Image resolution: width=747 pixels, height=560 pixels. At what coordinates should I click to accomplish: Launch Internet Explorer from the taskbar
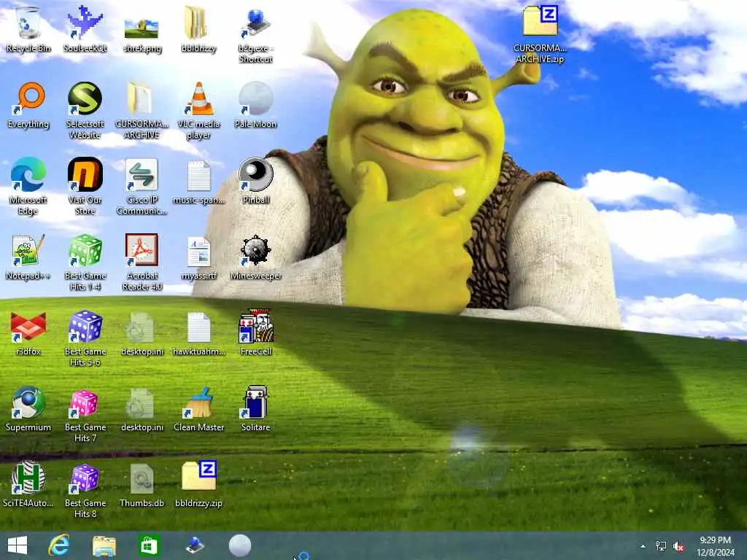click(59, 545)
